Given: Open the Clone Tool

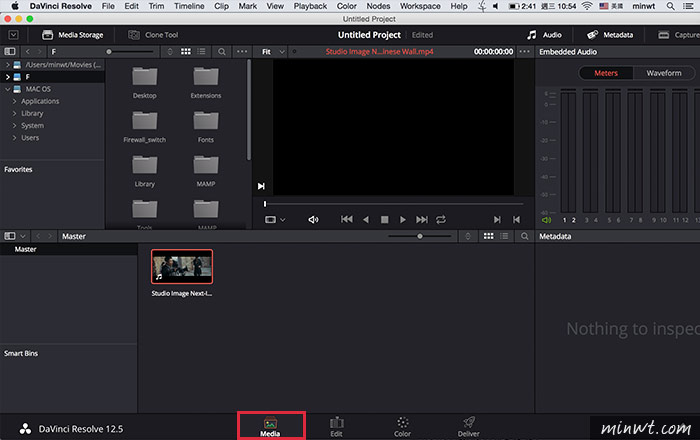Looking at the screenshot, I should (153, 35).
